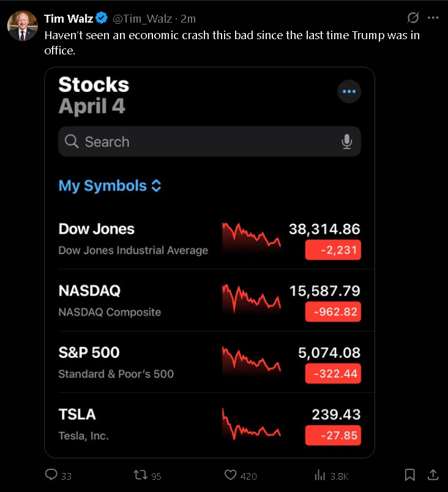This screenshot has height=492, width=448.
Task: Click the Stocks Search field
Action: point(209,141)
